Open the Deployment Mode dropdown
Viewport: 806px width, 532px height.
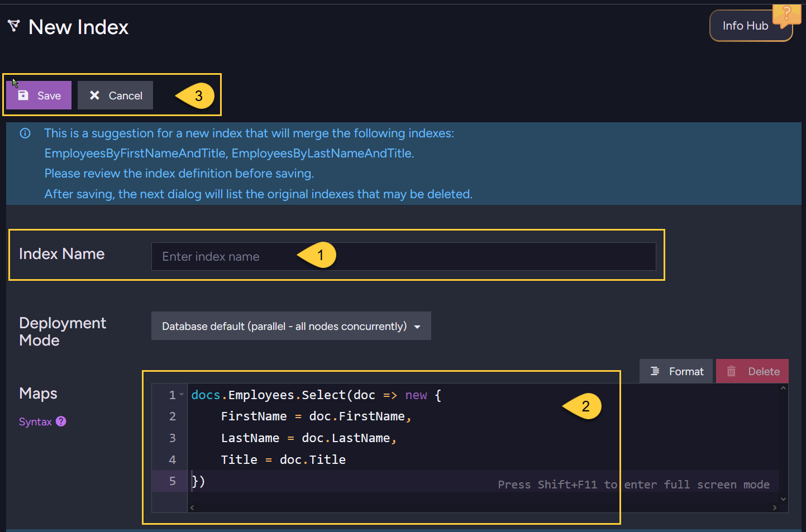click(x=291, y=326)
